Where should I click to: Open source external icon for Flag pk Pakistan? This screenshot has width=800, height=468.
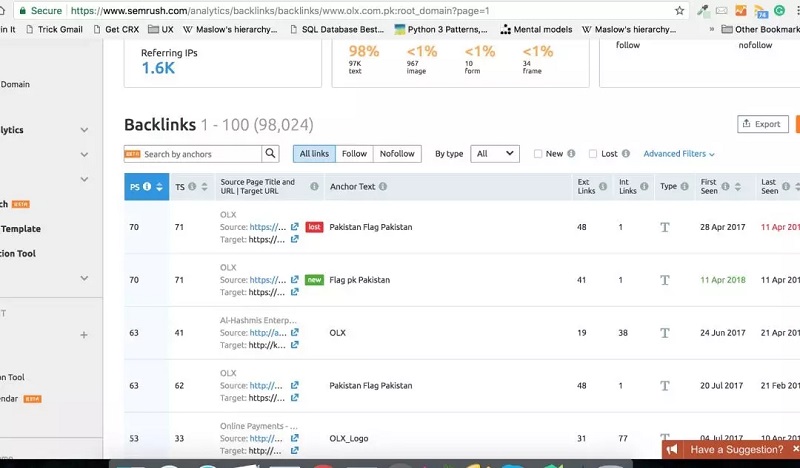pyautogui.click(x=294, y=280)
